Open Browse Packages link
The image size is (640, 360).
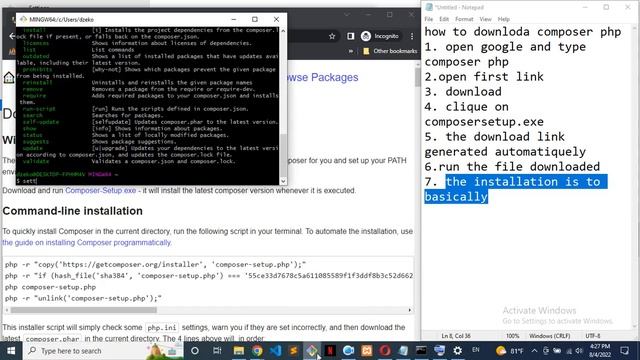(x=322, y=77)
